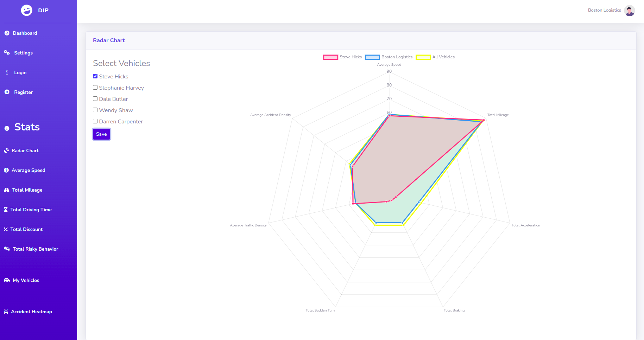Toggle Steve Hicks pink legend swatch
The image size is (644, 340).
point(330,57)
